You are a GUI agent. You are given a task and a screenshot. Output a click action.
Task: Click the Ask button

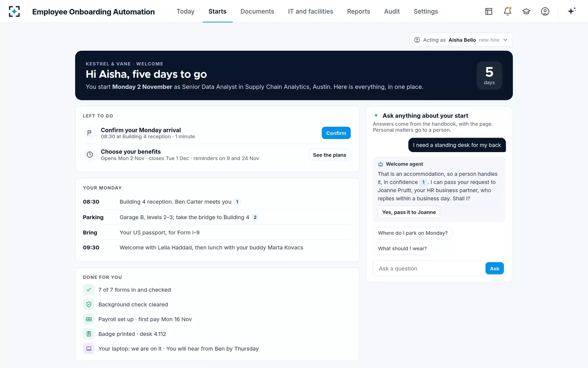(494, 269)
